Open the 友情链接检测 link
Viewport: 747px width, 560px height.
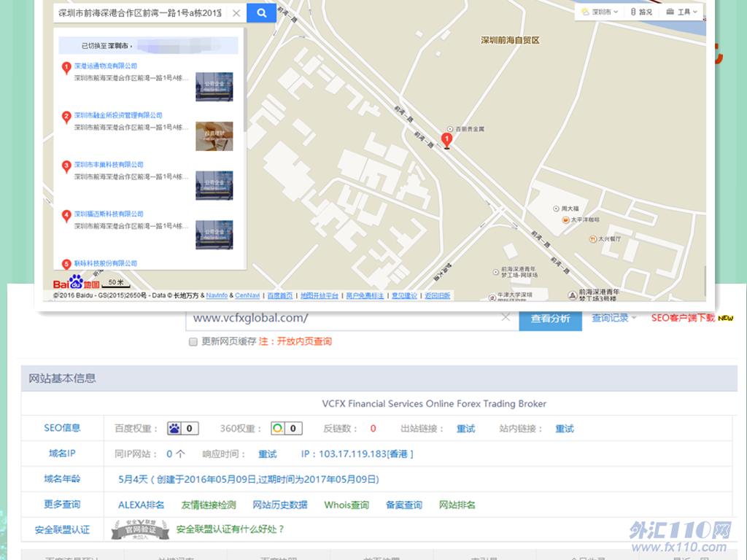(209, 505)
